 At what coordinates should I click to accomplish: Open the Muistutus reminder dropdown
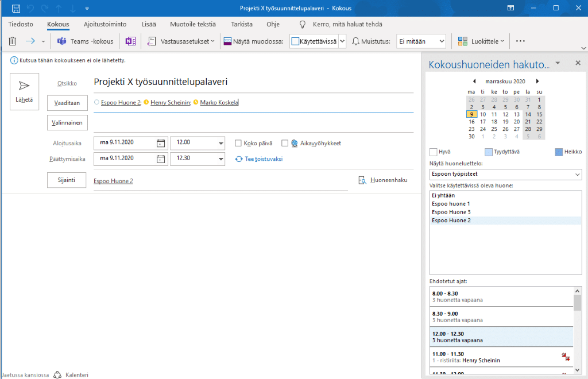pyautogui.click(x=441, y=41)
